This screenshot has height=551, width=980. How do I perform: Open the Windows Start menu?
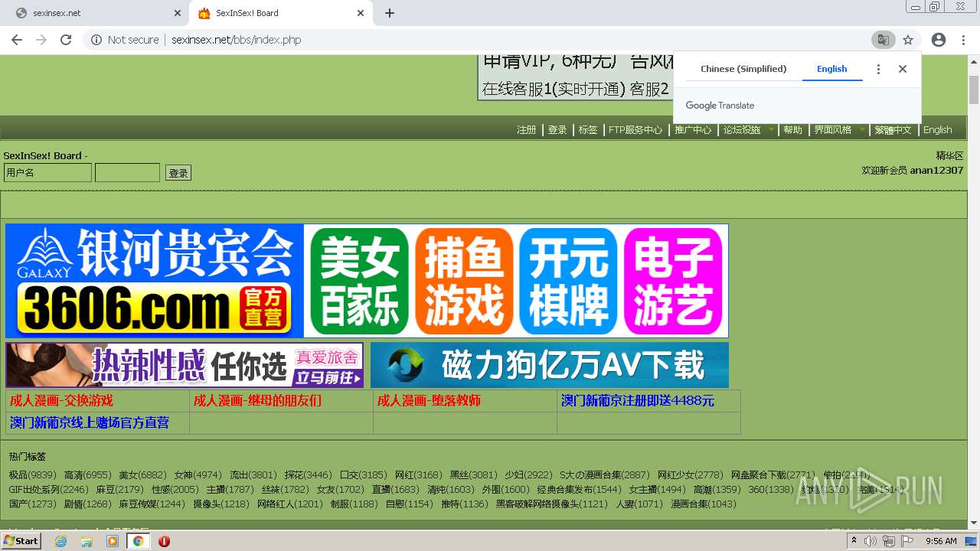point(21,541)
